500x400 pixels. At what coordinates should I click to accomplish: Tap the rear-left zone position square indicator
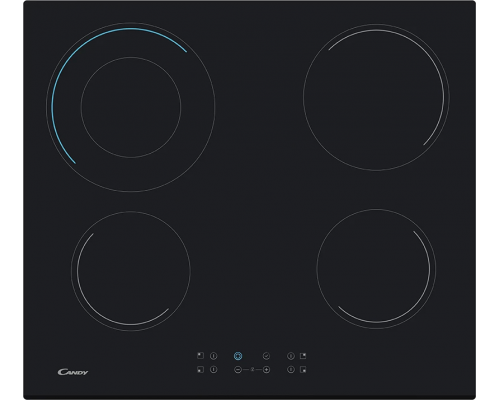200,356
